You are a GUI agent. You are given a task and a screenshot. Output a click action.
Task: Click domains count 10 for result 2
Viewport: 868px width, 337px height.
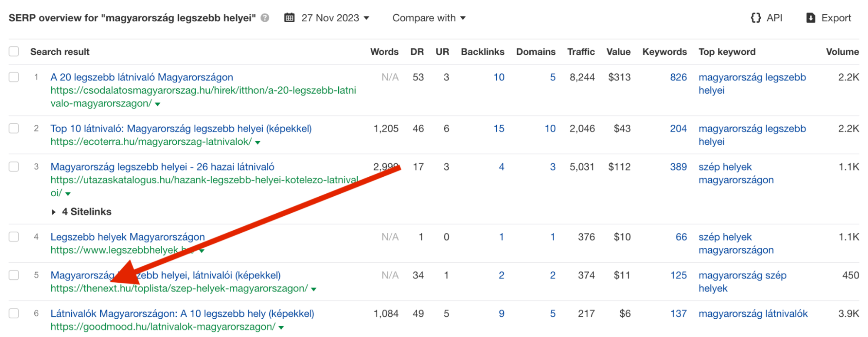550,129
